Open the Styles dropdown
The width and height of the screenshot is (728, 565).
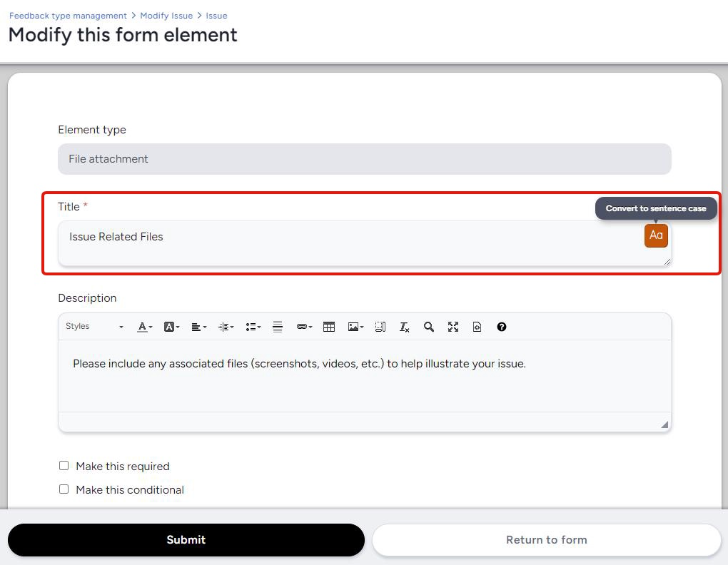(94, 327)
